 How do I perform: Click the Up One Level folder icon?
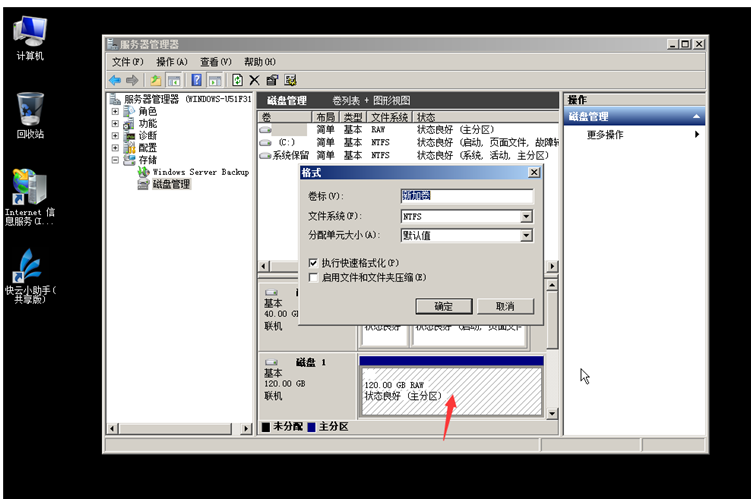click(x=156, y=80)
